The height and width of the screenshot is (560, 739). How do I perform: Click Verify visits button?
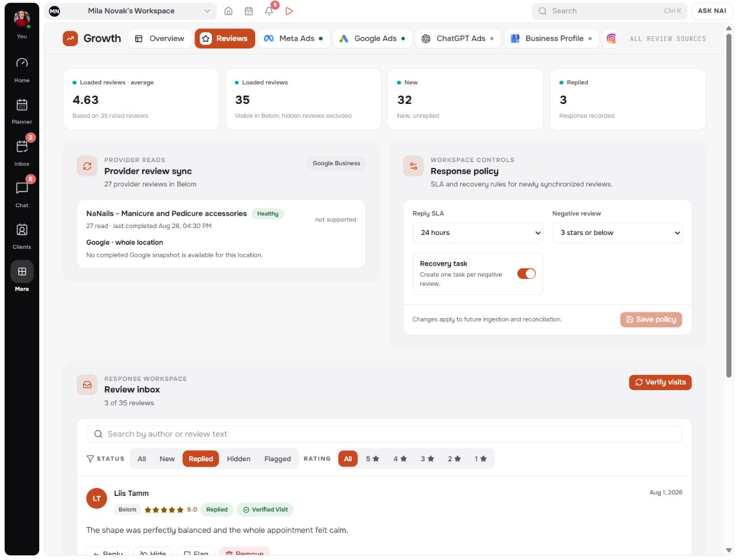[x=660, y=382]
